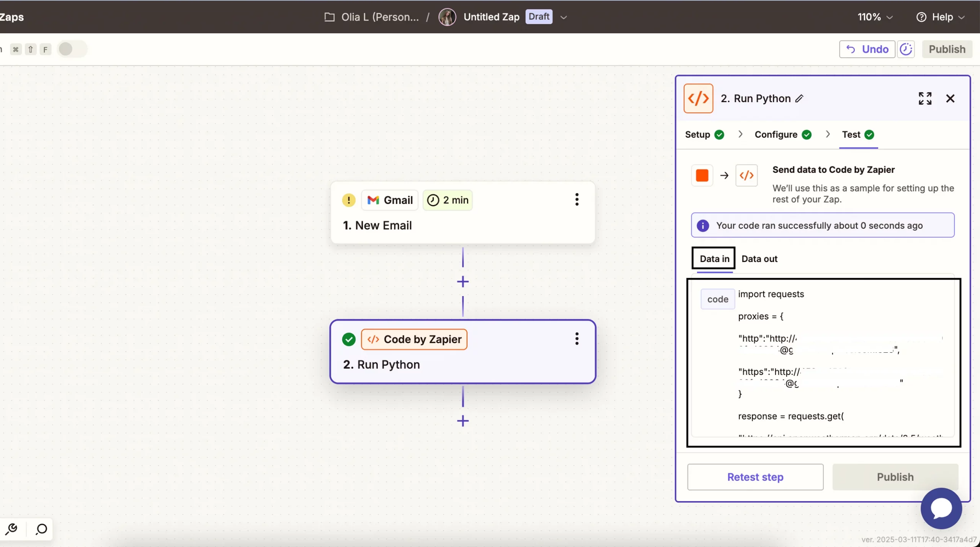The width and height of the screenshot is (980, 547).
Task: Click the orange source app square icon
Action: pos(702,175)
